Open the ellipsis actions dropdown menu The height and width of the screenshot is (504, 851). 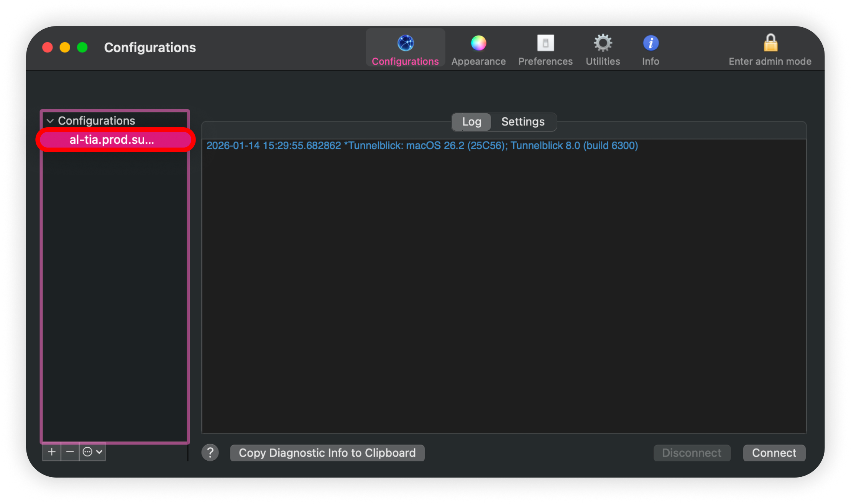92,452
